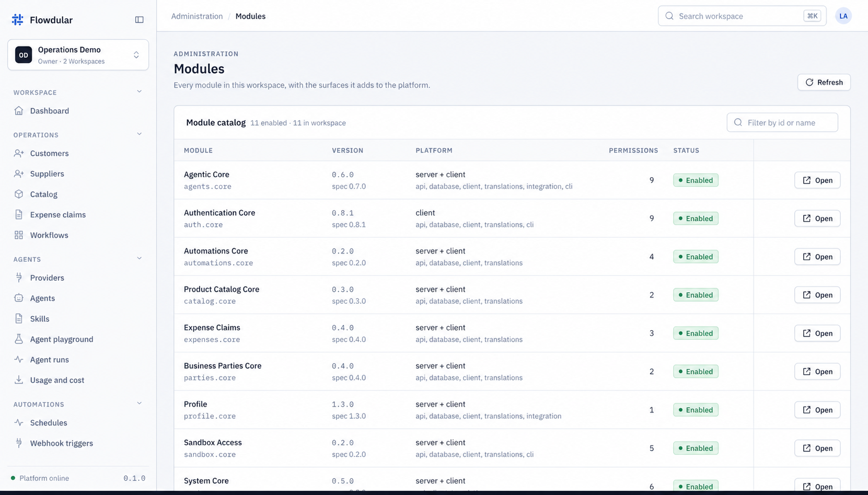The height and width of the screenshot is (495, 868).
Task: Click the Platform column header
Action: [434, 151]
